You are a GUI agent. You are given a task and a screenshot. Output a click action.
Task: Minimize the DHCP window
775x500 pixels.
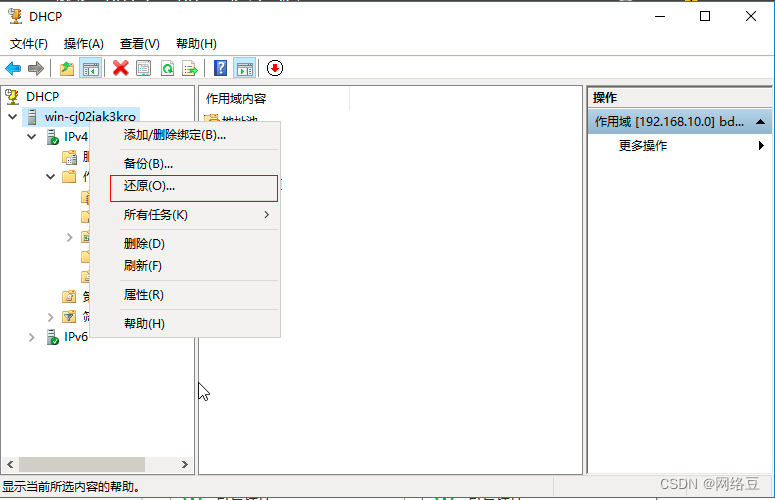point(660,16)
